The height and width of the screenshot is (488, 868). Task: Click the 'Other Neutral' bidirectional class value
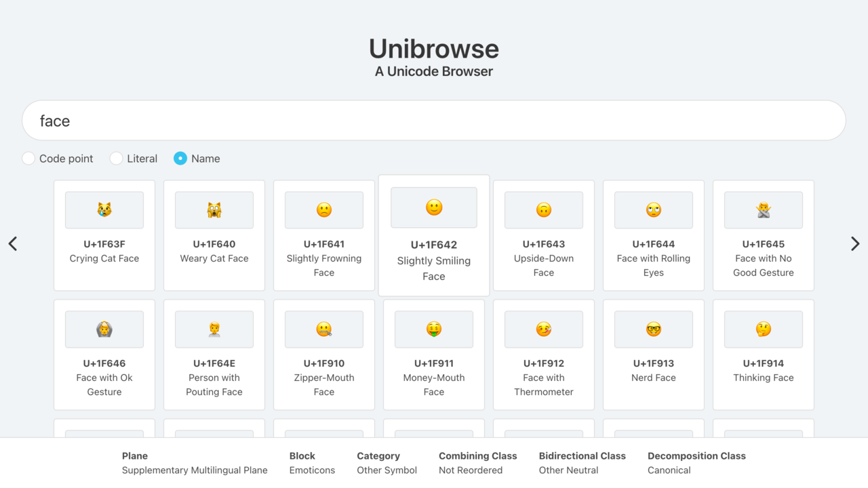click(x=568, y=470)
